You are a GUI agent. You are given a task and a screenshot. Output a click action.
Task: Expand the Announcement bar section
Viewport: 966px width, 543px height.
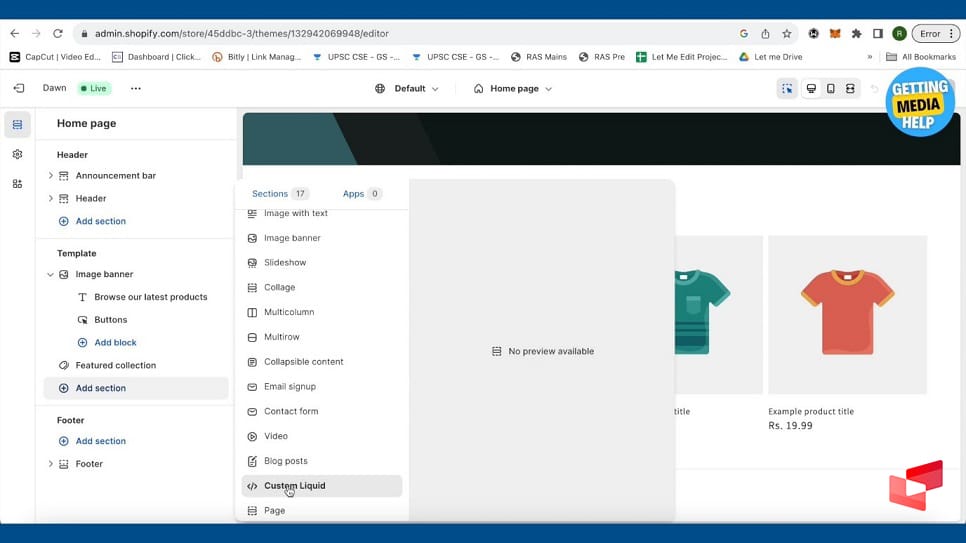(x=51, y=176)
